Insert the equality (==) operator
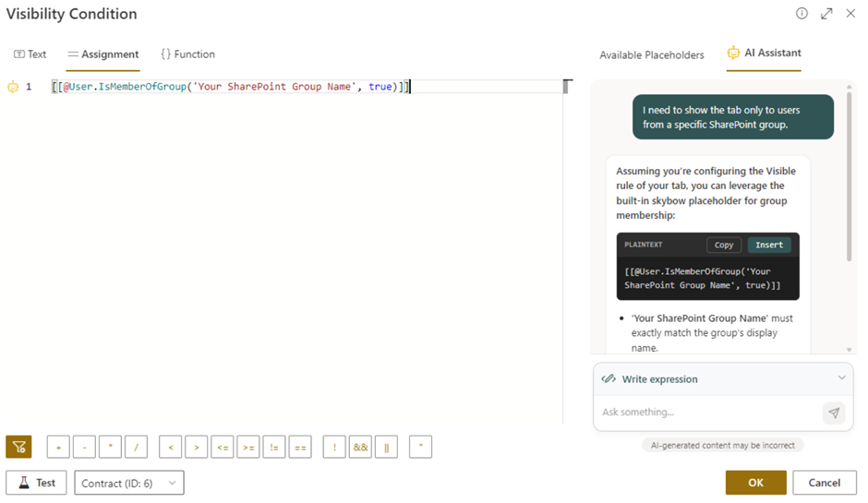The image size is (868, 503). 300,447
